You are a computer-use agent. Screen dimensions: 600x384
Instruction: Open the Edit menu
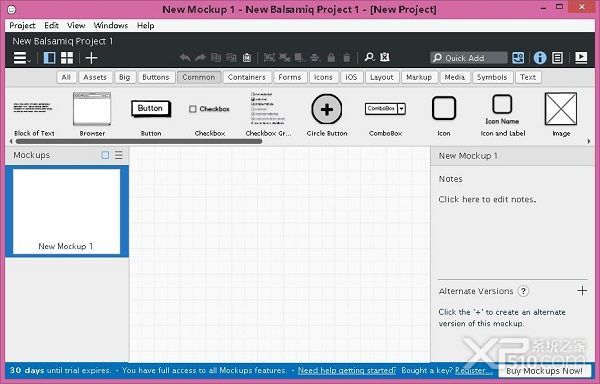pos(51,26)
